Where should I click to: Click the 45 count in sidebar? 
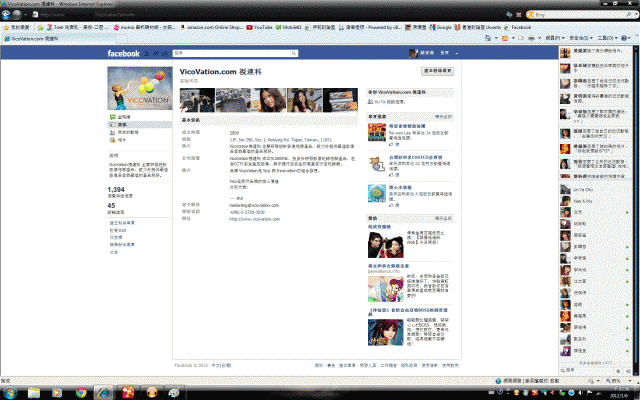coord(111,205)
